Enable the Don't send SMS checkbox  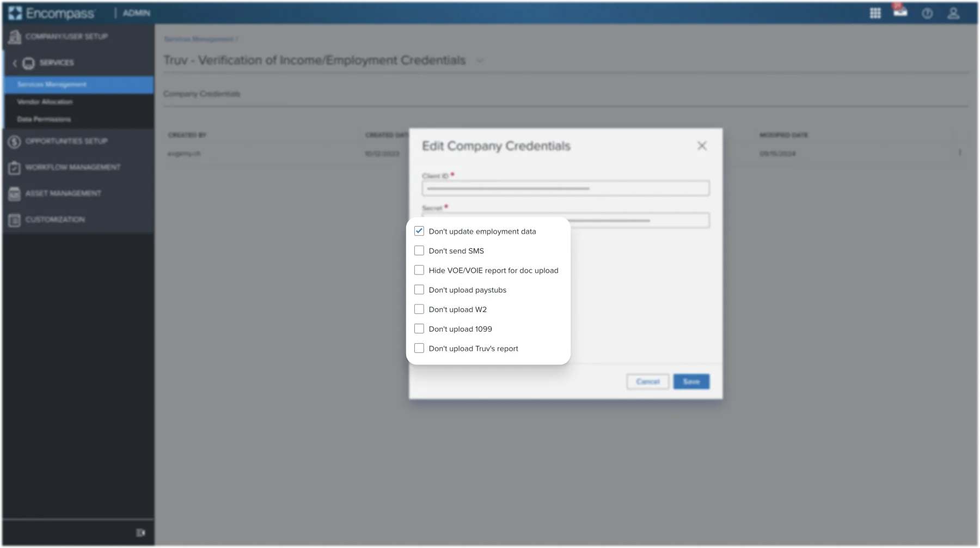(419, 251)
